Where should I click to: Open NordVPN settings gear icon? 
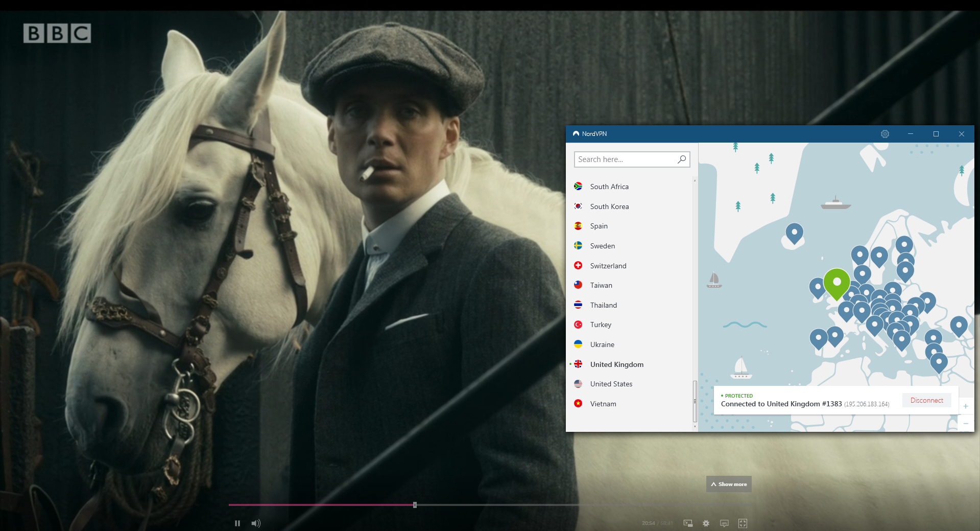[885, 134]
